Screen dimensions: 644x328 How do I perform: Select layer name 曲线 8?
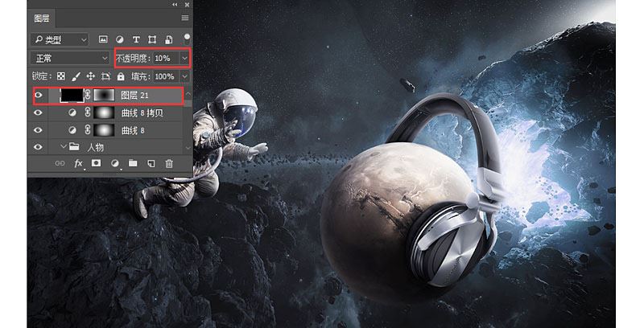133,130
